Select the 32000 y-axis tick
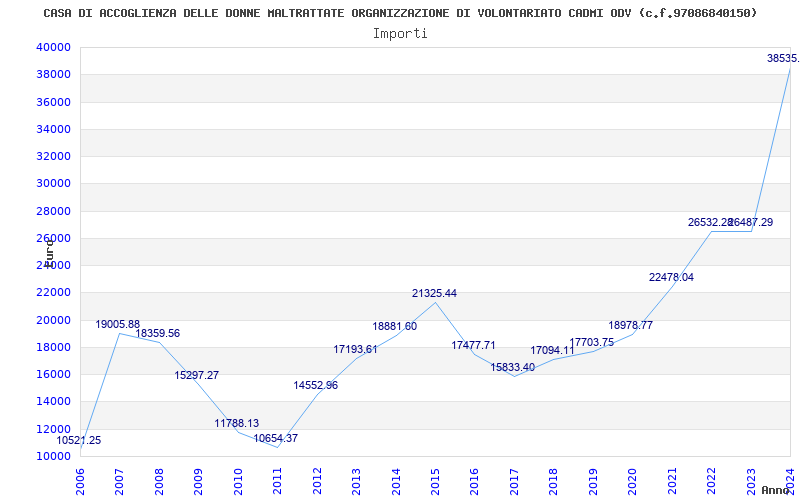The height and width of the screenshot is (500, 800). pos(53,156)
